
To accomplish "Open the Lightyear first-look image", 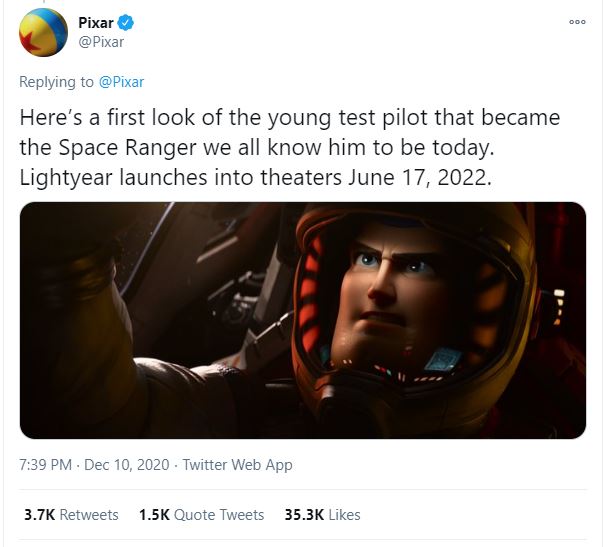I will pyautogui.click(x=303, y=320).
